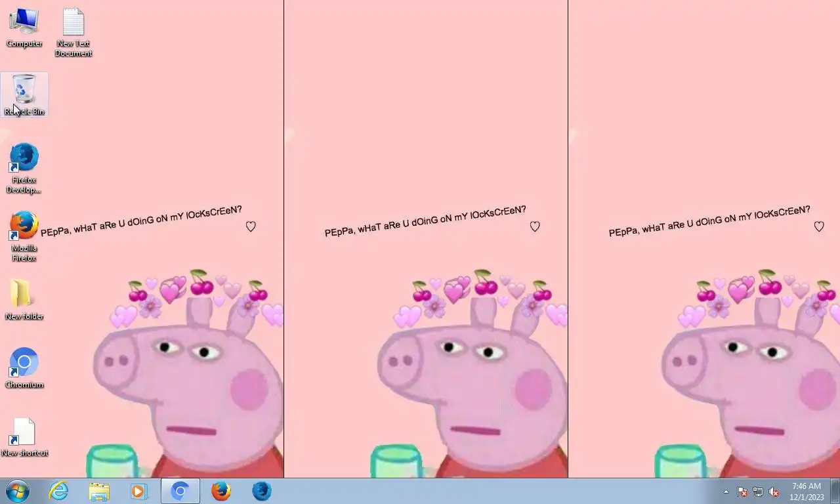The height and width of the screenshot is (504, 840).
Task: Switch to the active Chromium taskbar button
Action: click(180, 491)
